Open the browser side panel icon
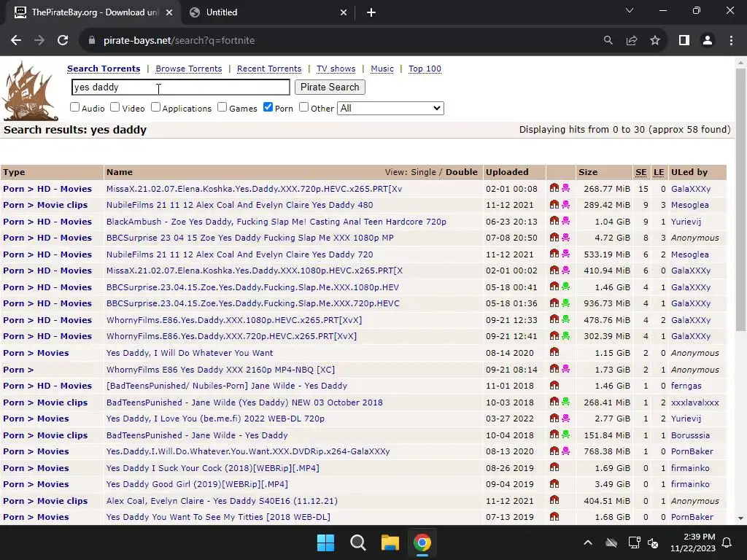Screen dimensions: 747x560 tap(684, 41)
